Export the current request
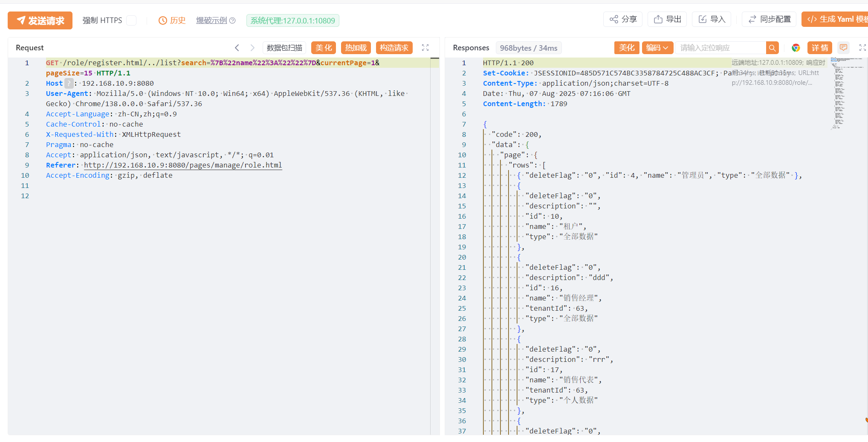The image size is (868, 442). (667, 19)
